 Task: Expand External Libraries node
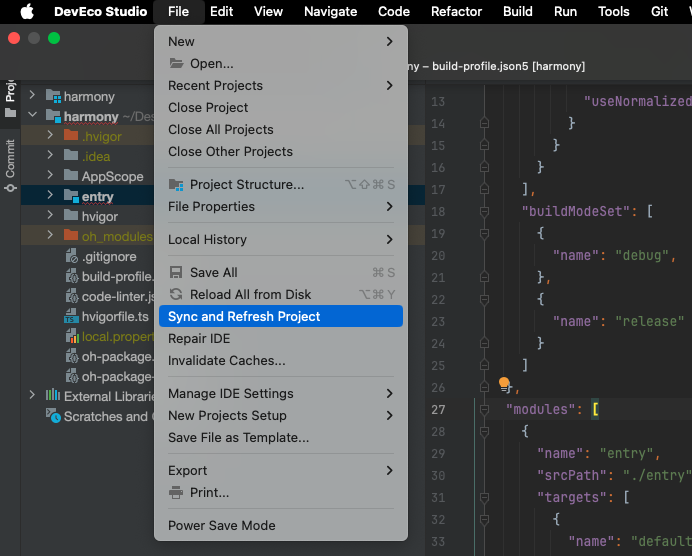point(32,396)
